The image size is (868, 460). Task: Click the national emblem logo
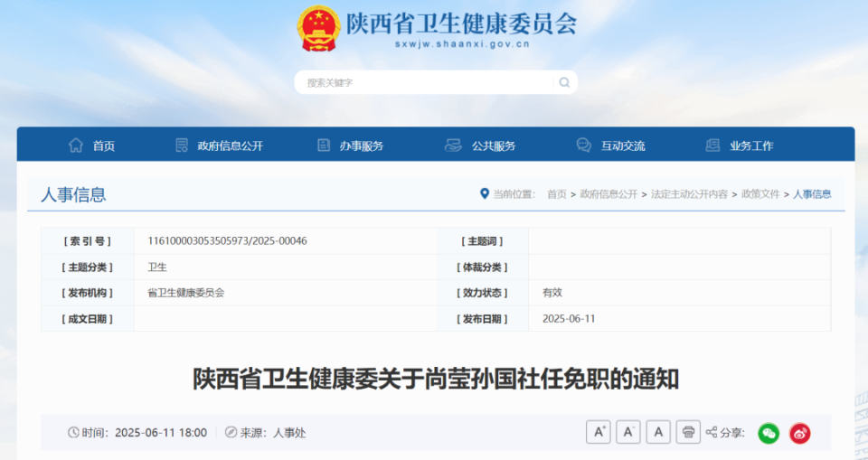[318, 29]
